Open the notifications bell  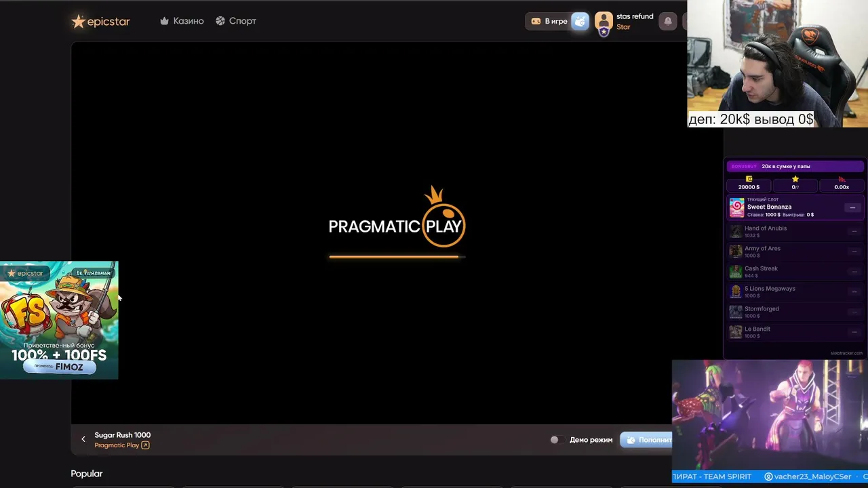pyautogui.click(x=668, y=21)
